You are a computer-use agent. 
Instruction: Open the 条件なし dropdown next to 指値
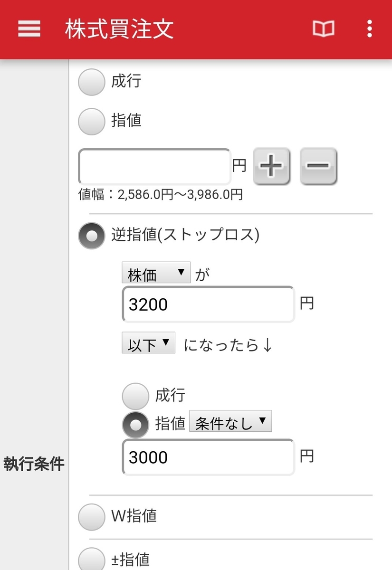pyautogui.click(x=231, y=422)
